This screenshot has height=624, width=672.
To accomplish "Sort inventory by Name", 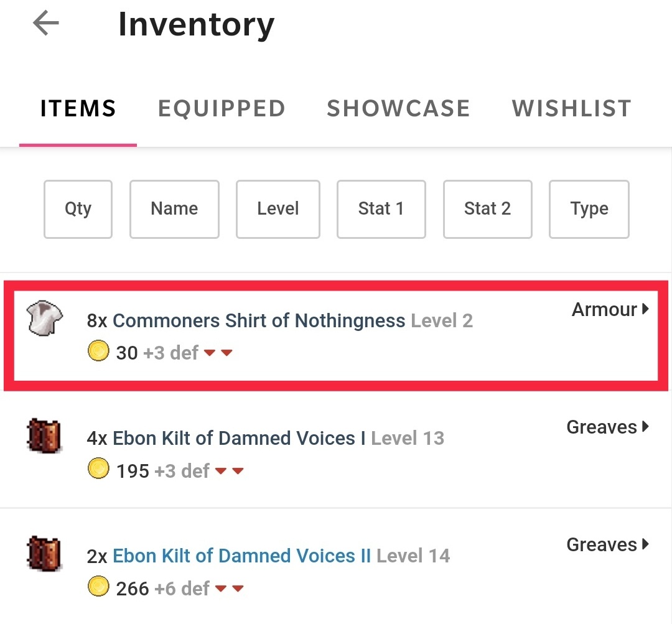I will 174,209.
